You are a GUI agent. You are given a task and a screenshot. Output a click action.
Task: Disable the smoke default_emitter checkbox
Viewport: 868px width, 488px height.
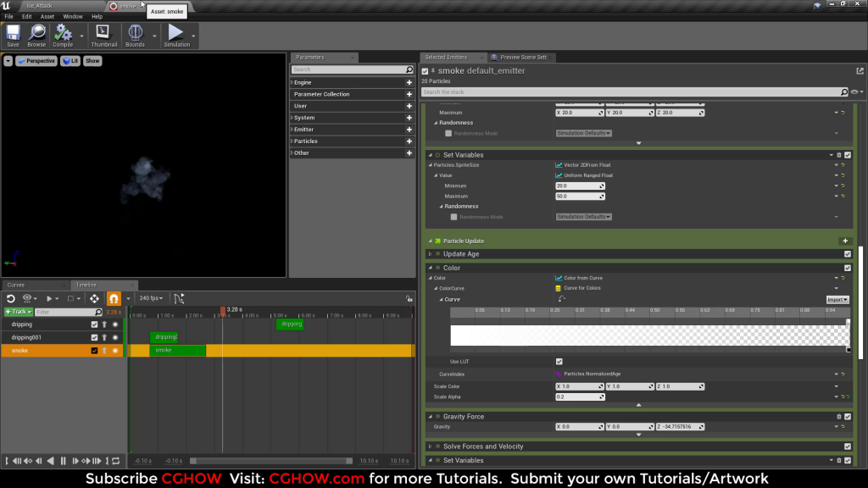click(426, 71)
